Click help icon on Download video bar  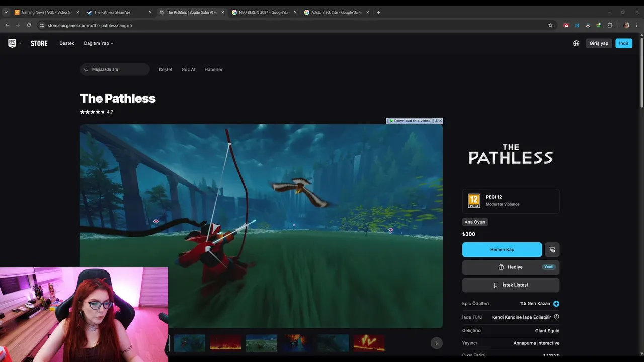[x=436, y=121]
